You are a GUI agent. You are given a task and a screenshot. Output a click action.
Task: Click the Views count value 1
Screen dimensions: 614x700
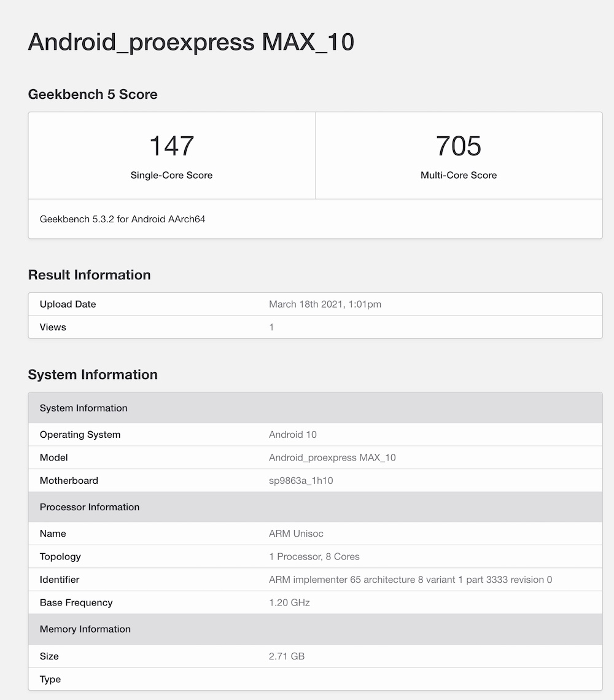271,327
